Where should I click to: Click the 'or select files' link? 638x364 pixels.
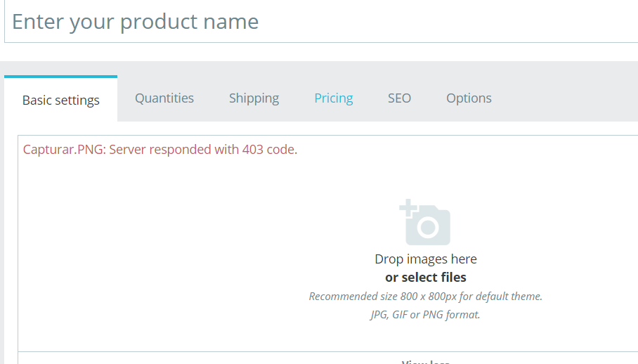[x=426, y=277]
